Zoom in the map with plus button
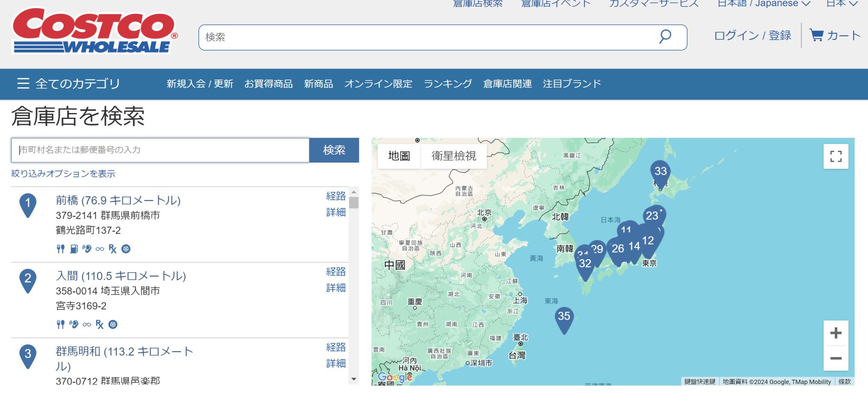868x406 pixels. pos(836,333)
